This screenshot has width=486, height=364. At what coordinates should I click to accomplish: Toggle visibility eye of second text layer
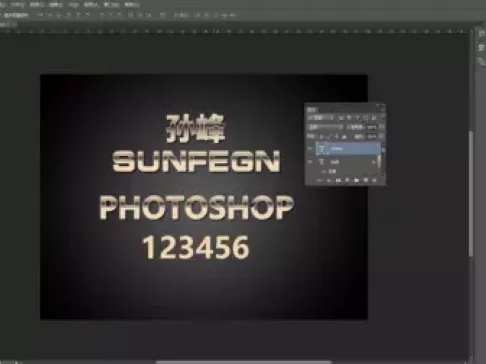[x=310, y=162]
